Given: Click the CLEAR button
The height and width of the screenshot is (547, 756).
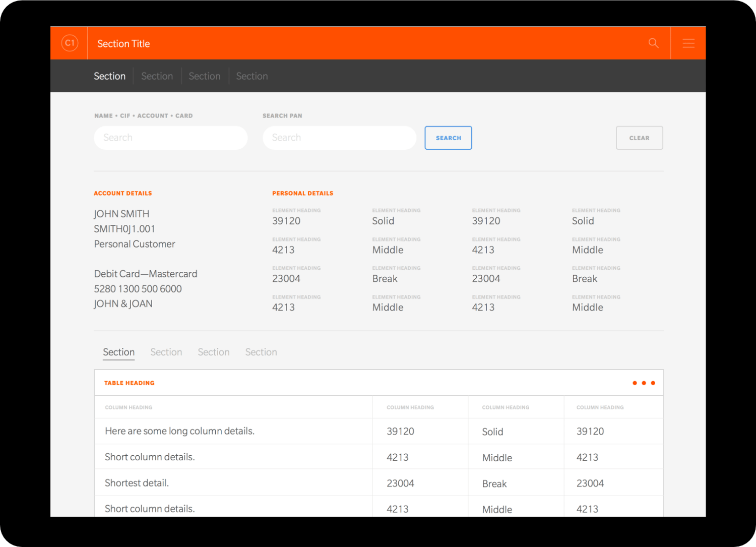Looking at the screenshot, I should tap(639, 138).
